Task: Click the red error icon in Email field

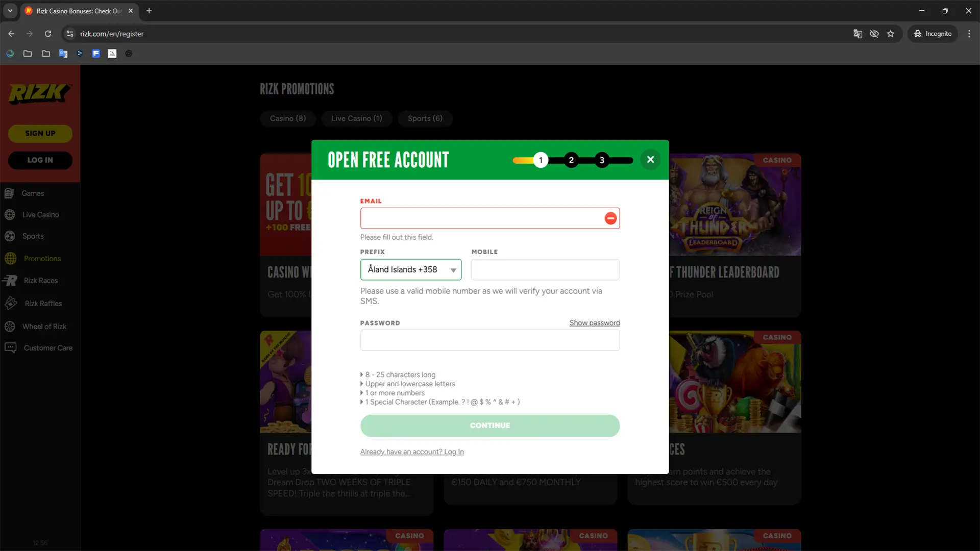Action: pos(610,218)
